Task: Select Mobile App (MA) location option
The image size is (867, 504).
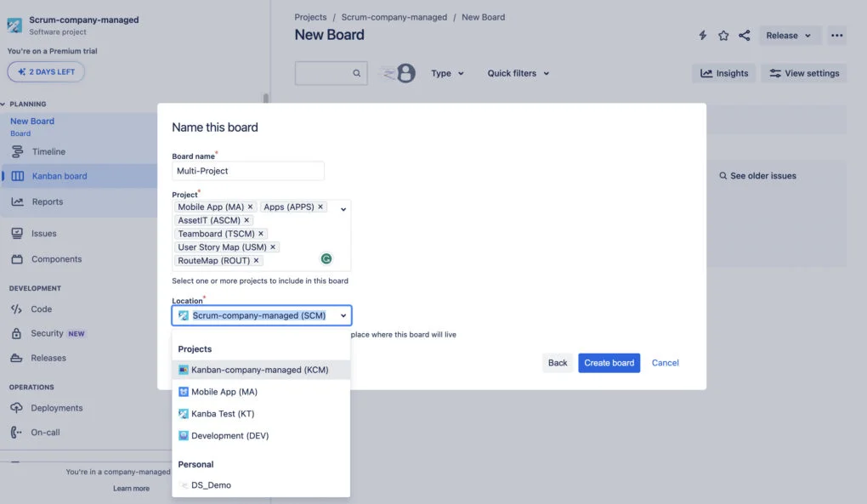Action: 261,392
